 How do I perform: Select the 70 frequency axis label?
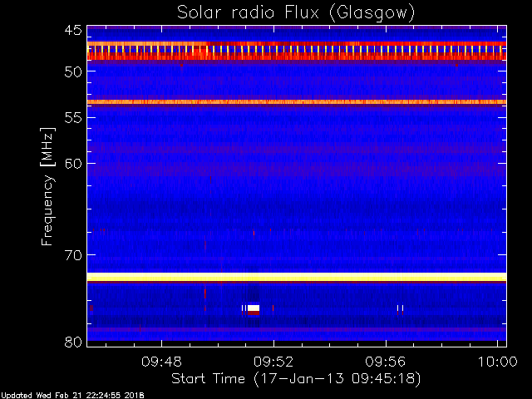click(73, 255)
